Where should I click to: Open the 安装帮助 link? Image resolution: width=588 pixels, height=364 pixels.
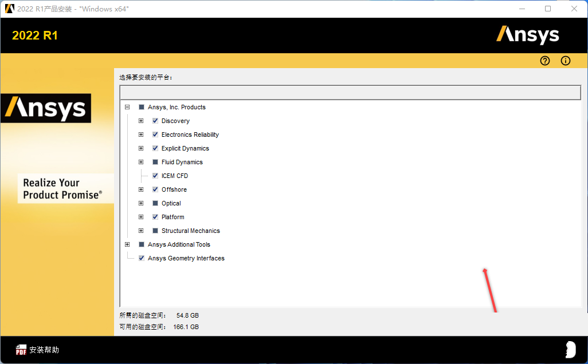point(44,350)
